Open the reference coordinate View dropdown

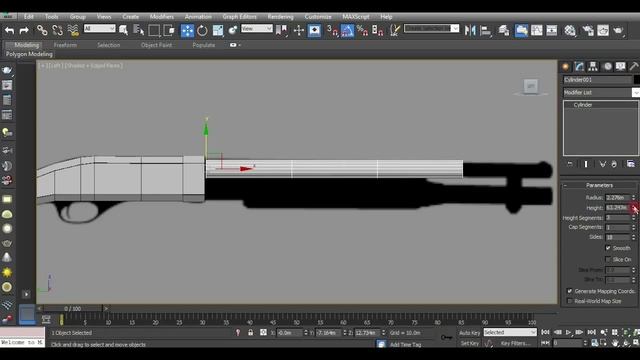click(x=257, y=29)
